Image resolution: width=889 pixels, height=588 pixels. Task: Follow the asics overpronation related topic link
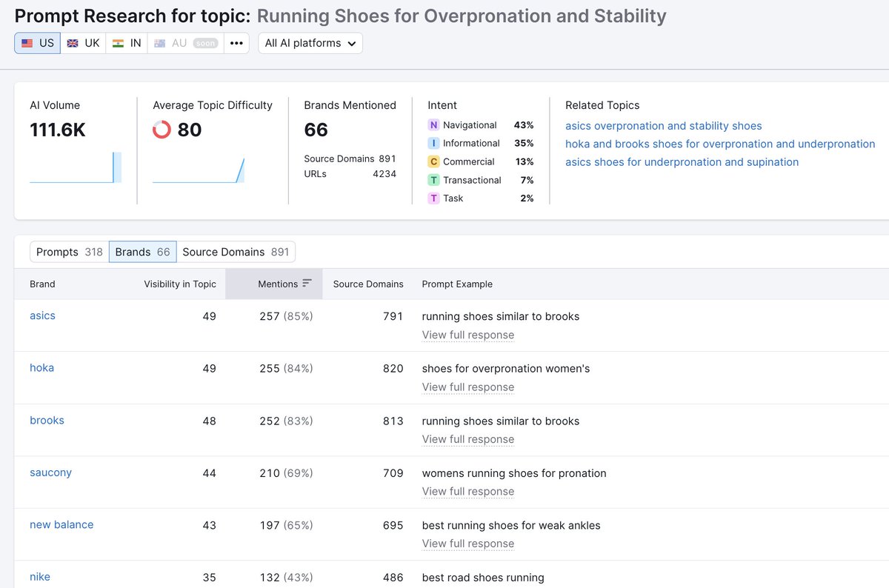pyautogui.click(x=664, y=126)
